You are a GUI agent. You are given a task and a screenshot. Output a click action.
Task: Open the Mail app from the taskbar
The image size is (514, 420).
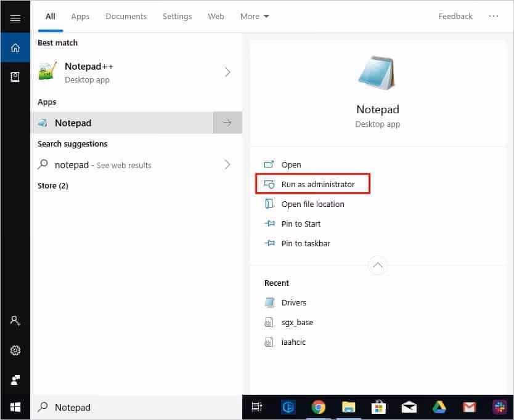tap(409, 407)
